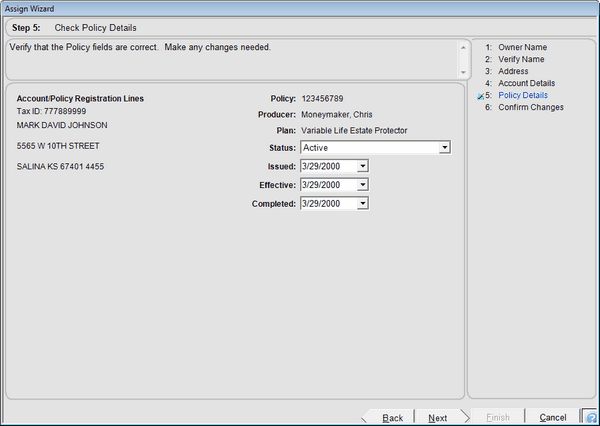This screenshot has width=600, height=426.
Task: Click the checkmark icon beside Policy Details
Action: tap(480, 96)
